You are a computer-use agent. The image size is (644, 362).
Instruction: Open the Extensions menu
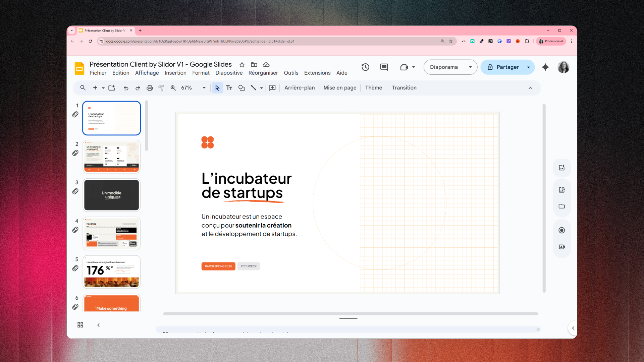(317, 73)
